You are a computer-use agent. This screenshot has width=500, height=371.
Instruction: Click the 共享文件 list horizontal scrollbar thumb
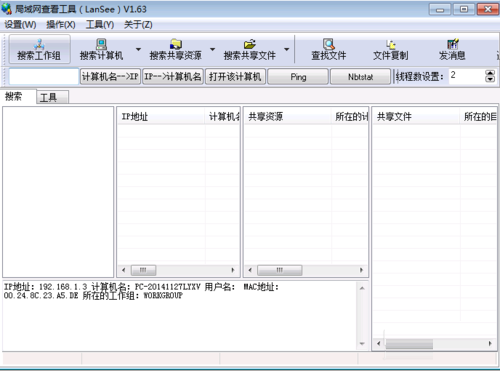point(409,344)
